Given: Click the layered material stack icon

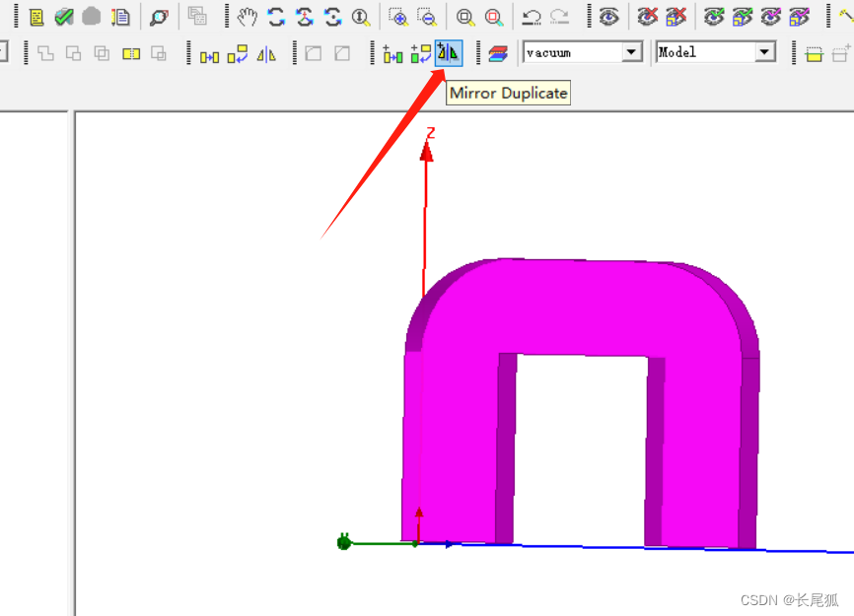Looking at the screenshot, I should tap(498, 54).
